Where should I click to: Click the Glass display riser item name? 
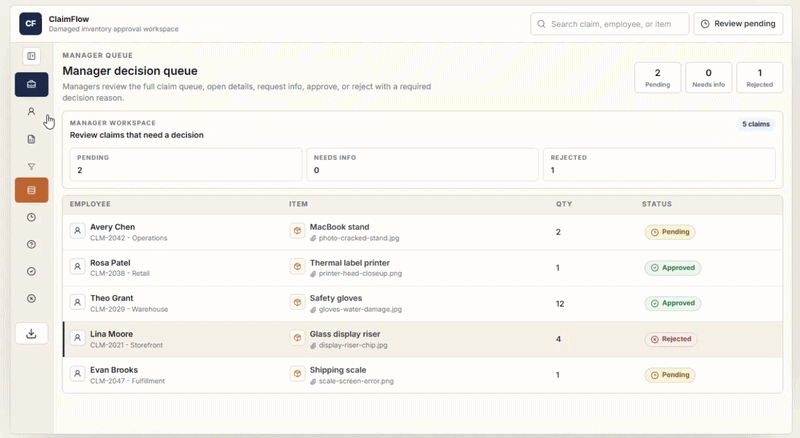(x=345, y=333)
